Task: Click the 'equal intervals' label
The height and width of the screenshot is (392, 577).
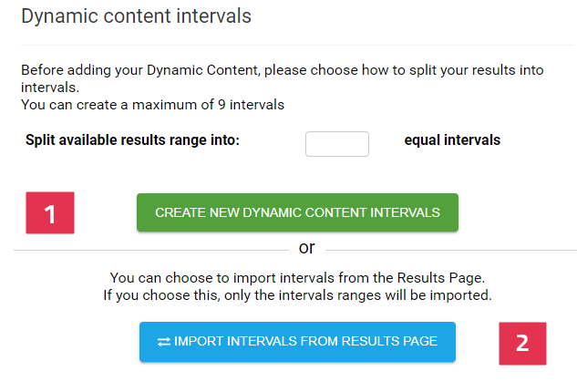Action: pyautogui.click(x=452, y=140)
